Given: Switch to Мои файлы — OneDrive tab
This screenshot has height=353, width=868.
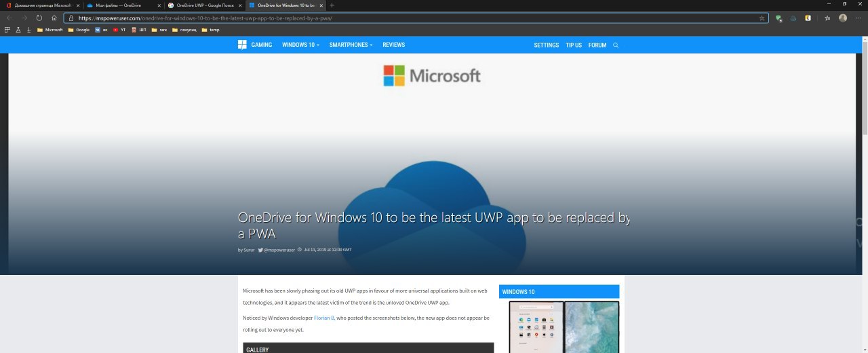Looking at the screenshot, I should tap(123, 5).
